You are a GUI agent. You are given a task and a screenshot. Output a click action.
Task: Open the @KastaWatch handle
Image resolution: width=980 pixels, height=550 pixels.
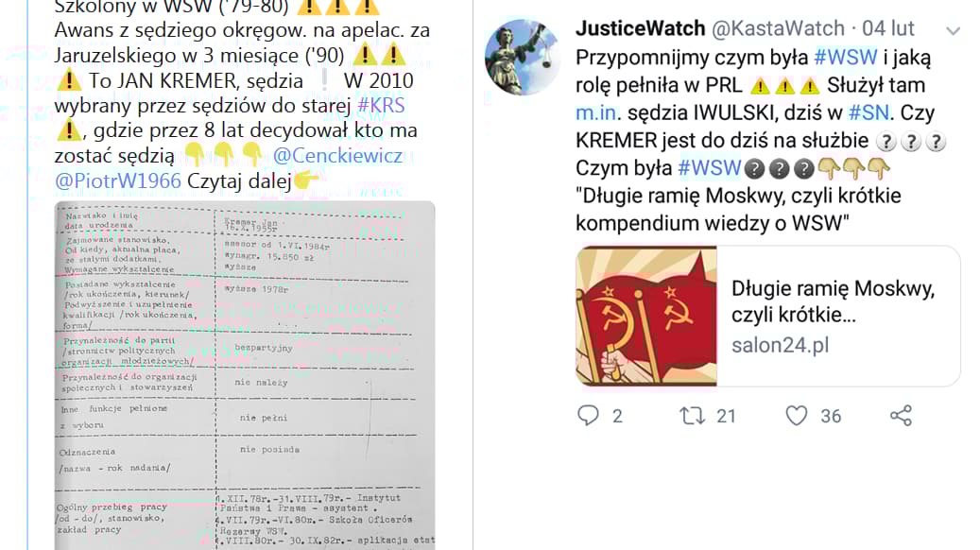tap(778, 28)
